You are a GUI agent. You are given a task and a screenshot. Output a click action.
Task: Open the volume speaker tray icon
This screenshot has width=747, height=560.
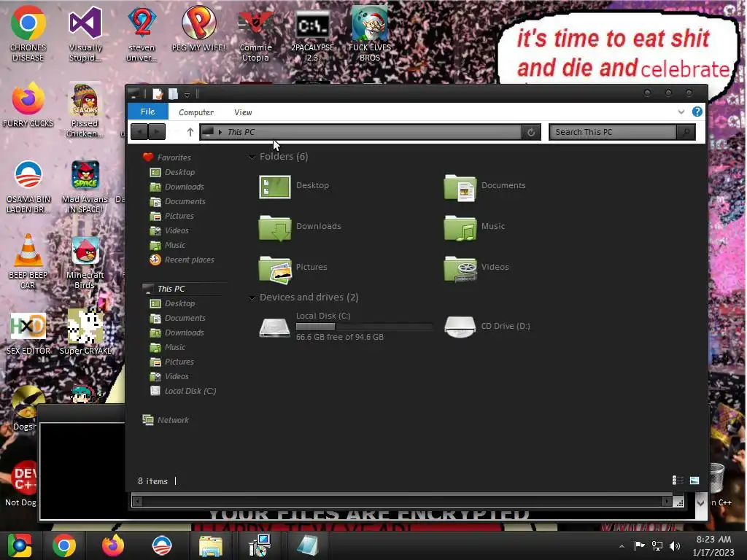[x=675, y=546]
